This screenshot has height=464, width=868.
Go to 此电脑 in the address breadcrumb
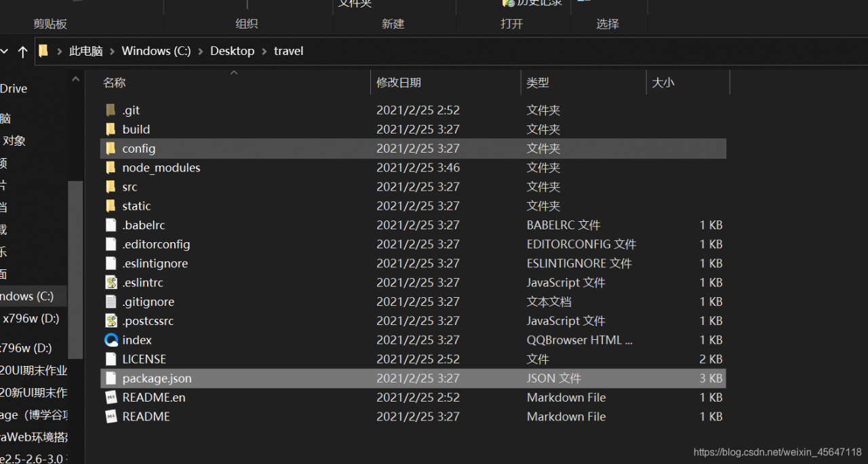click(86, 51)
